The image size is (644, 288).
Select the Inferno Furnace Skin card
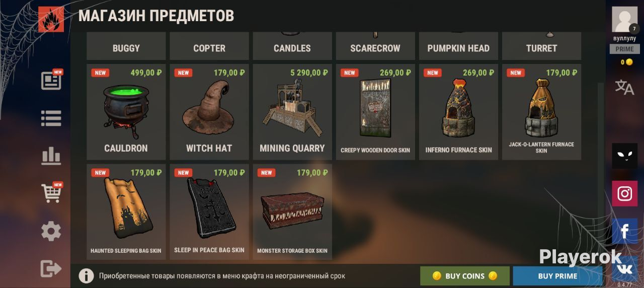458,112
